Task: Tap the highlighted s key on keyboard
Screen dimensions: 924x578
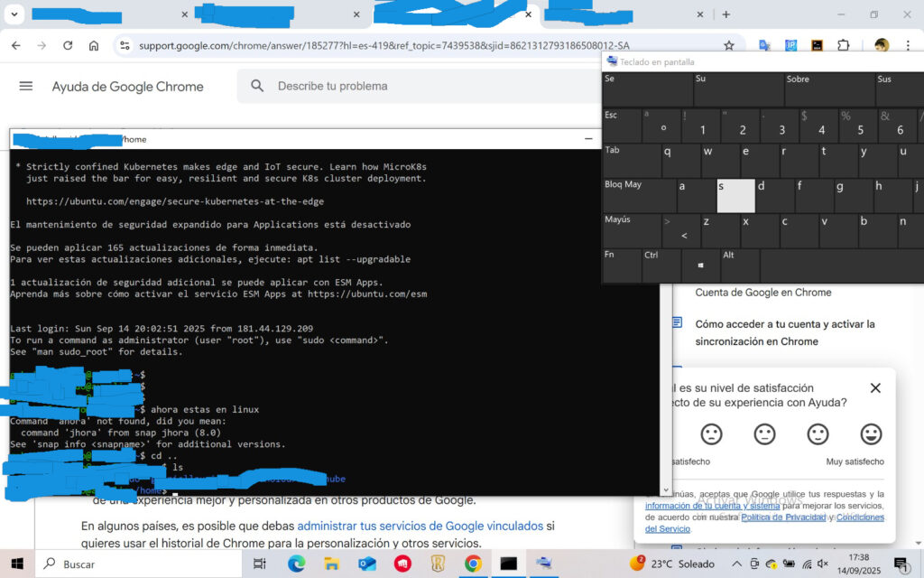Action: coord(735,195)
